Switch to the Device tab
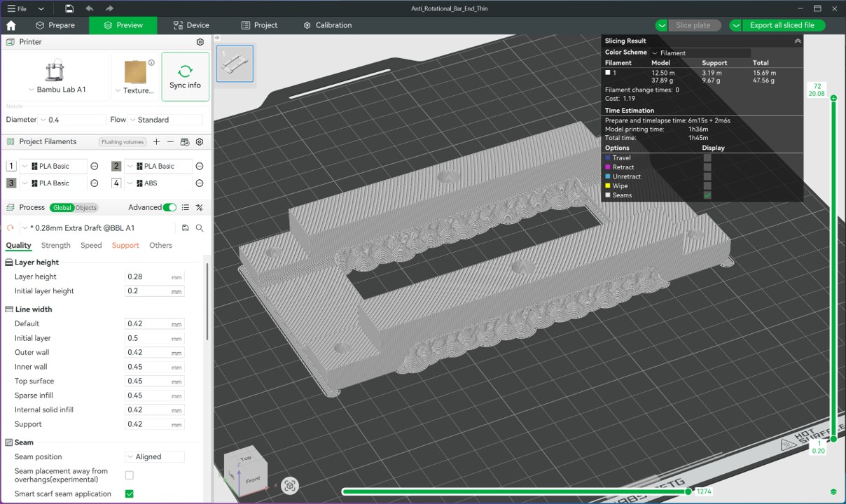Viewport: 846px width, 504px height. [191, 25]
